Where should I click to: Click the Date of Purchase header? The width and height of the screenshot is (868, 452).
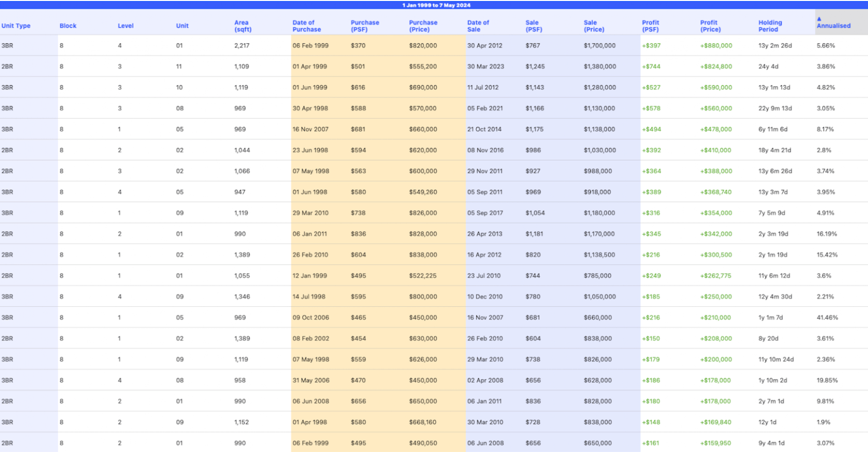pos(307,26)
